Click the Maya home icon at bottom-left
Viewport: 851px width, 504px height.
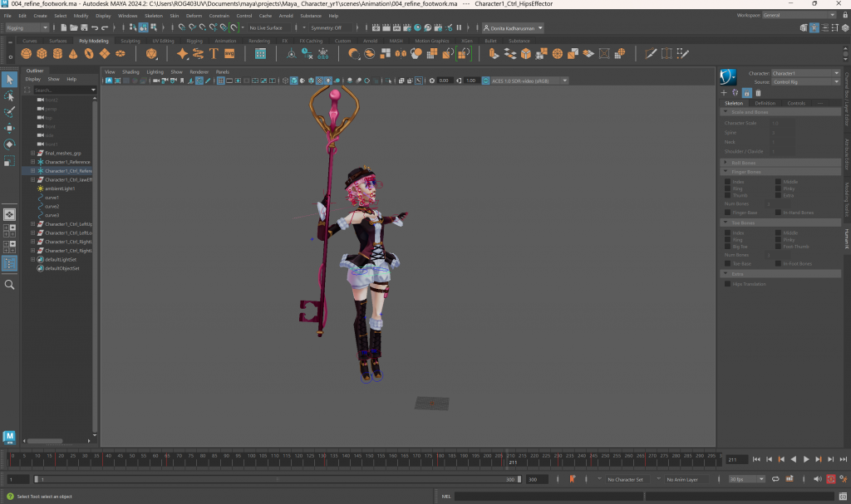click(9, 438)
